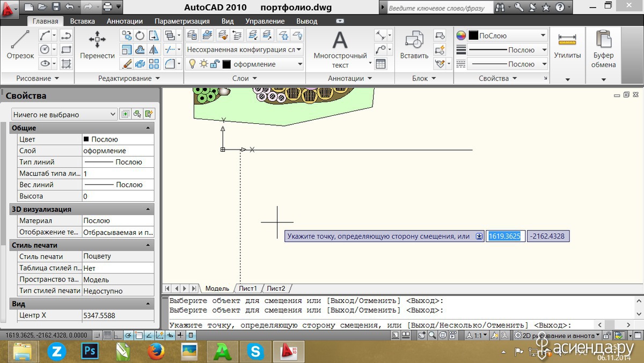Click the Hatch tool icon

pos(66,64)
